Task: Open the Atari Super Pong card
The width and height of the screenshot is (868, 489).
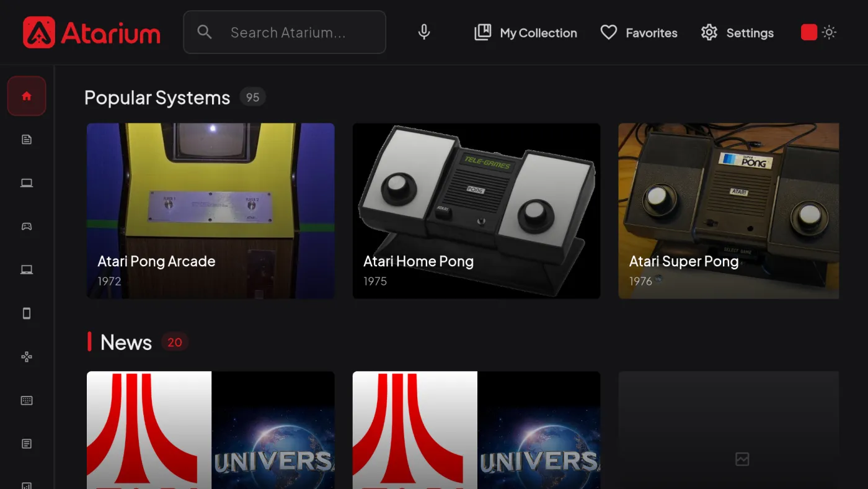Action: (x=728, y=211)
